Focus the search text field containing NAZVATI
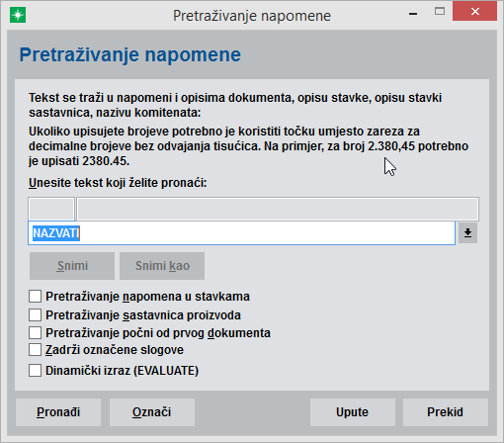The height and width of the screenshot is (443, 504). click(x=242, y=233)
